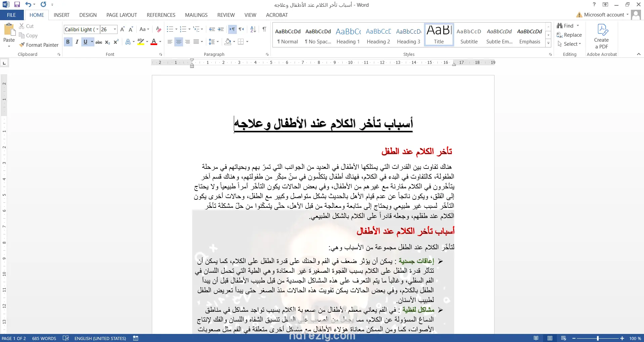Screen dimensions: 644x342
Task: Toggle Center alignment
Action: click(179, 42)
